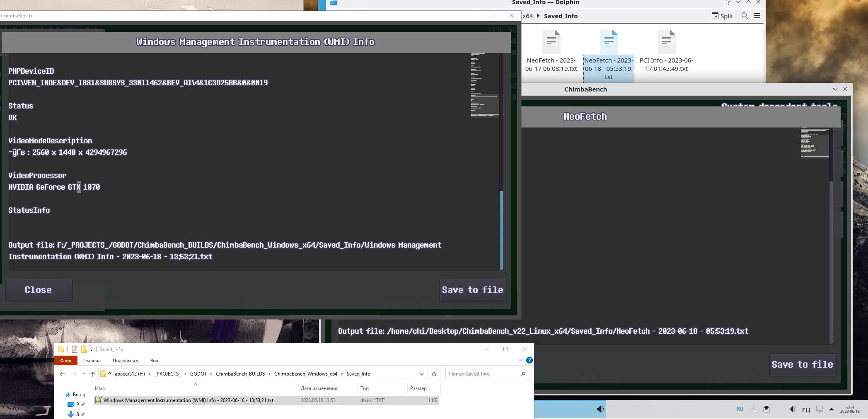Click the apacer512 (F:) breadcrumb

[x=130, y=374]
